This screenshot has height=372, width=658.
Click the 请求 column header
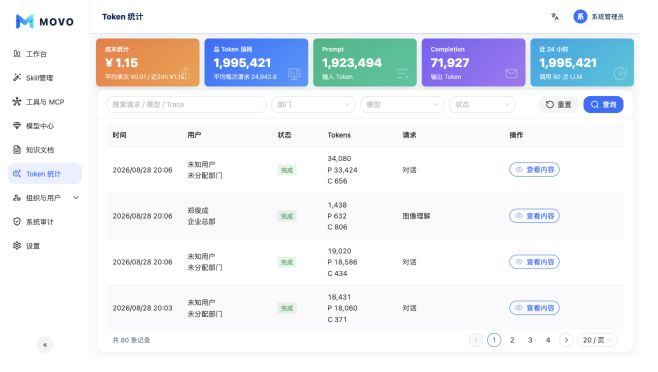coord(409,135)
